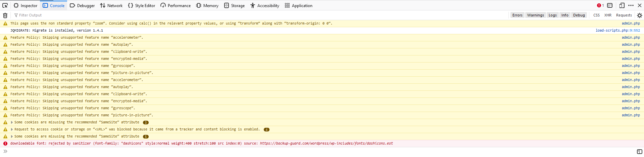The height and width of the screenshot is (157, 644).
Task: Toggle the Debug filter
Action: coord(579,15)
